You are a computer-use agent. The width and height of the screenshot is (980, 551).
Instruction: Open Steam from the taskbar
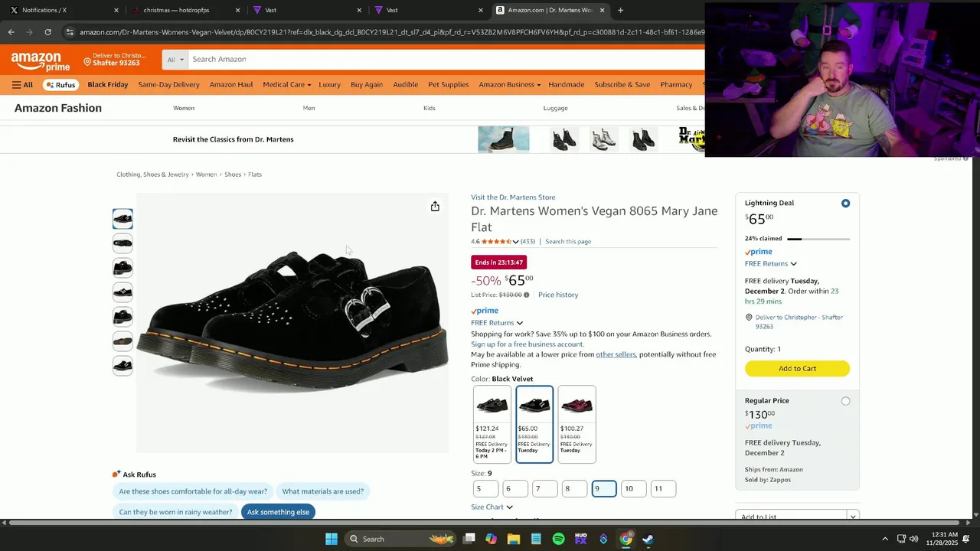(648, 539)
